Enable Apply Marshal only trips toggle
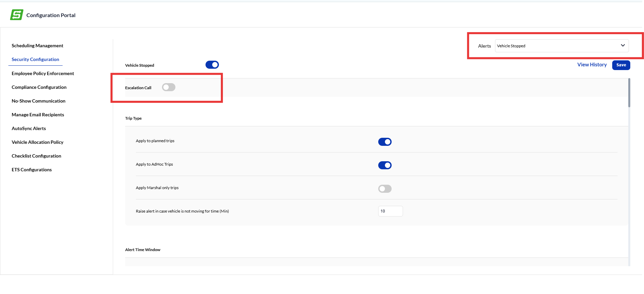The width and height of the screenshot is (644, 294). coord(385,189)
